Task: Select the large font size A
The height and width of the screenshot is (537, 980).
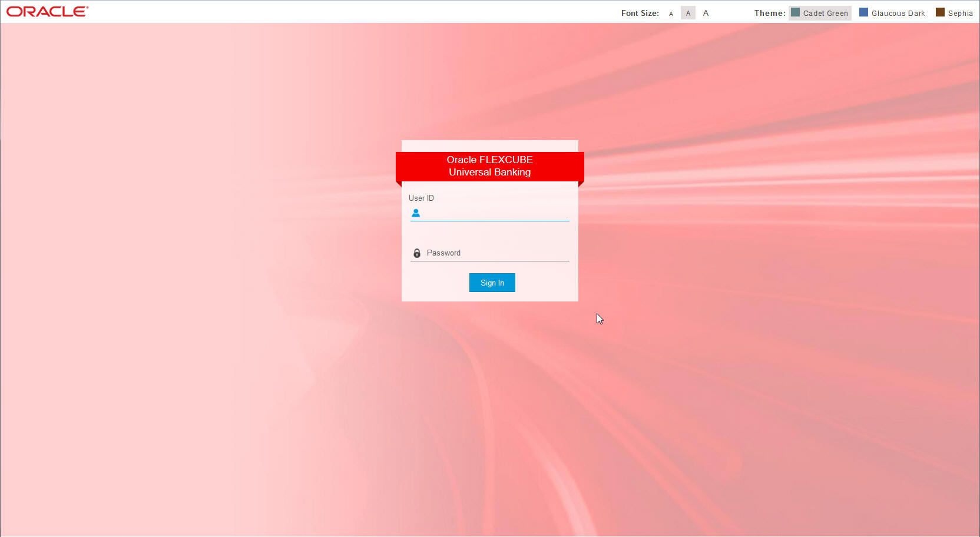Action: tap(706, 13)
